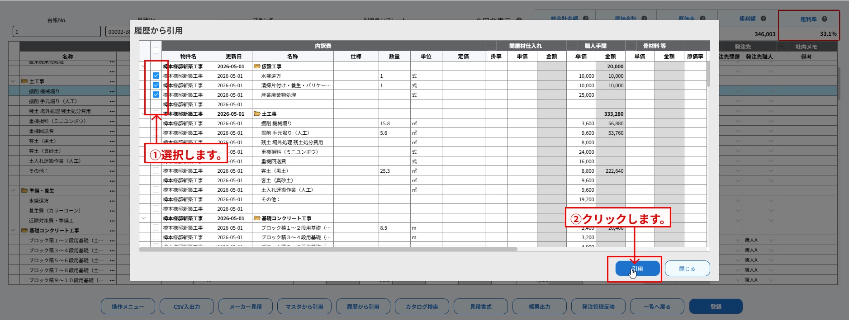
Task: Open the three-dot menu for background 水盛遣方
Action: coord(112,201)
